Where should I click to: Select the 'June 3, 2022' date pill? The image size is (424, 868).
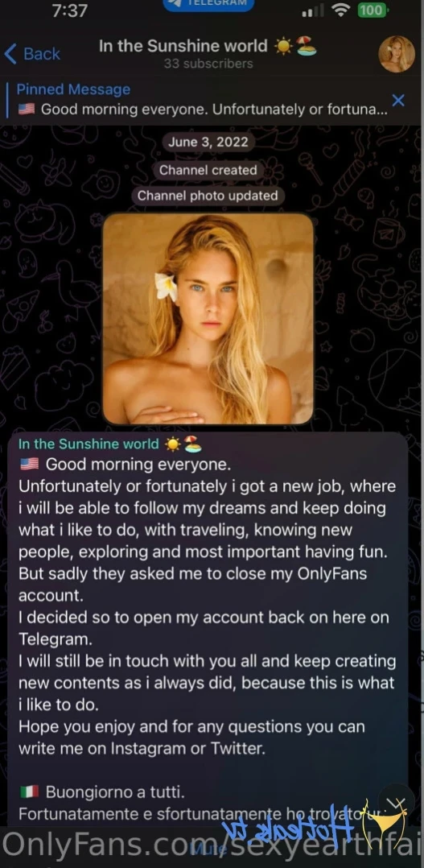pos(208,142)
